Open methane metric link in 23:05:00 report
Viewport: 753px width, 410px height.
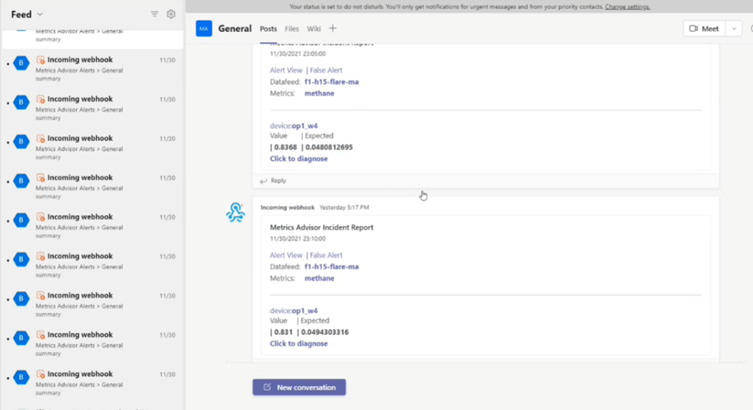[x=319, y=93]
